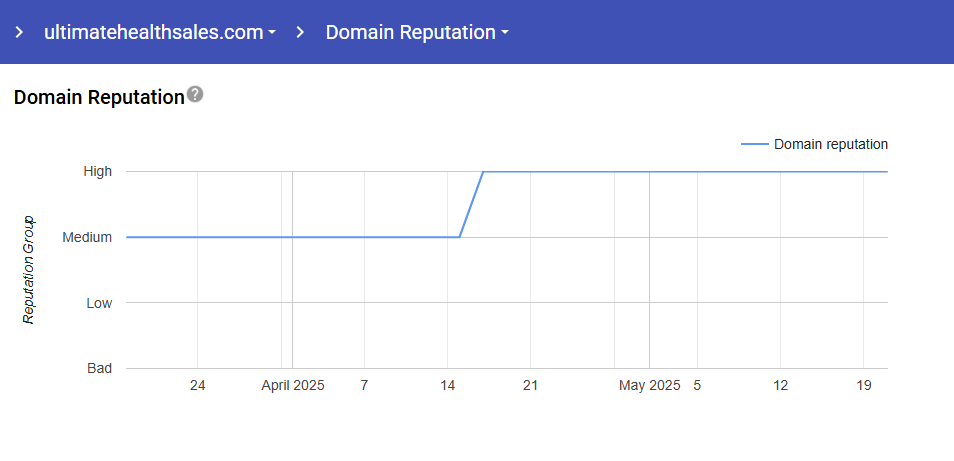Open the ultimatehealthsales.com domain dropdown

160,32
